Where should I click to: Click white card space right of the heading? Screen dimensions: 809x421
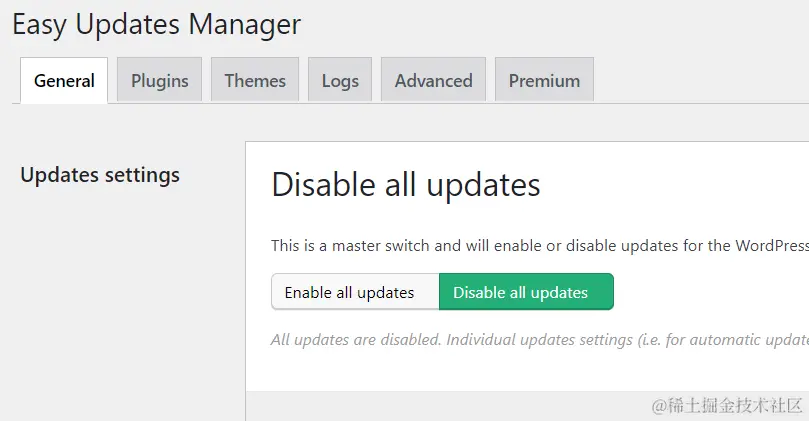680,185
